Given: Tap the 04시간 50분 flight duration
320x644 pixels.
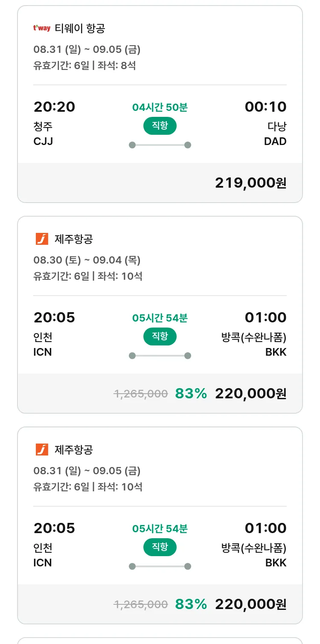Looking at the screenshot, I should coord(160,107).
